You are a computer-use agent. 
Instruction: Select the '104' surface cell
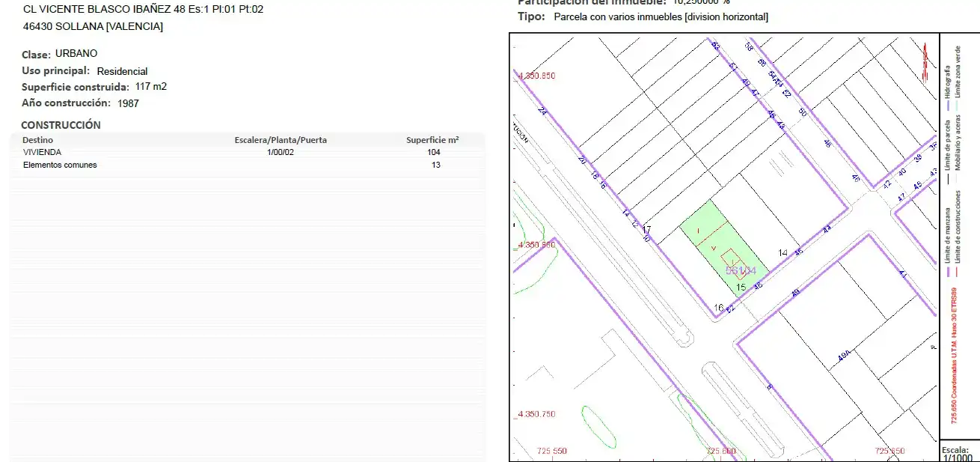tap(433, 152)
